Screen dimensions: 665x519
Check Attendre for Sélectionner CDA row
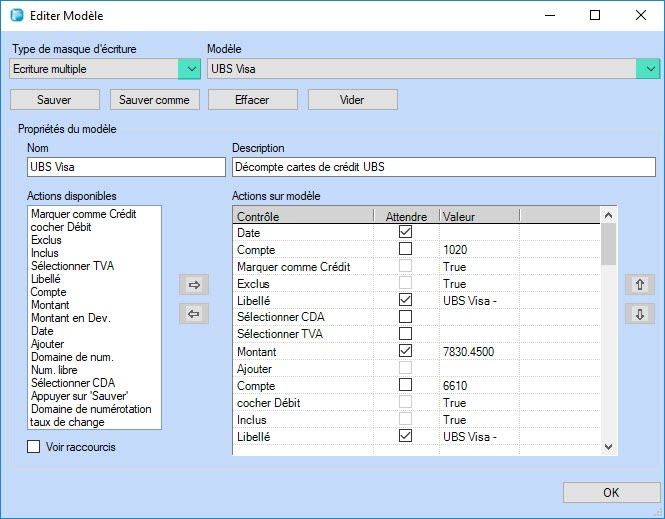[x=405, y=317]
